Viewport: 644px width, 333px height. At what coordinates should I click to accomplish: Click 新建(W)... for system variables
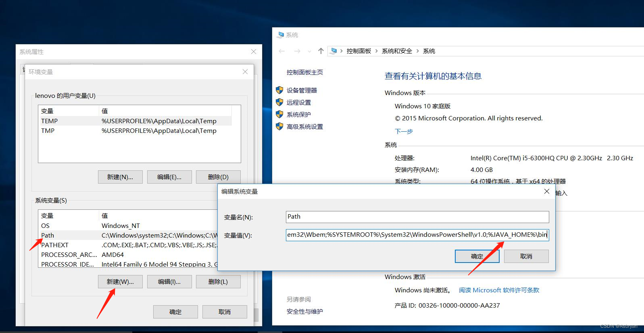tap(120, 281)
